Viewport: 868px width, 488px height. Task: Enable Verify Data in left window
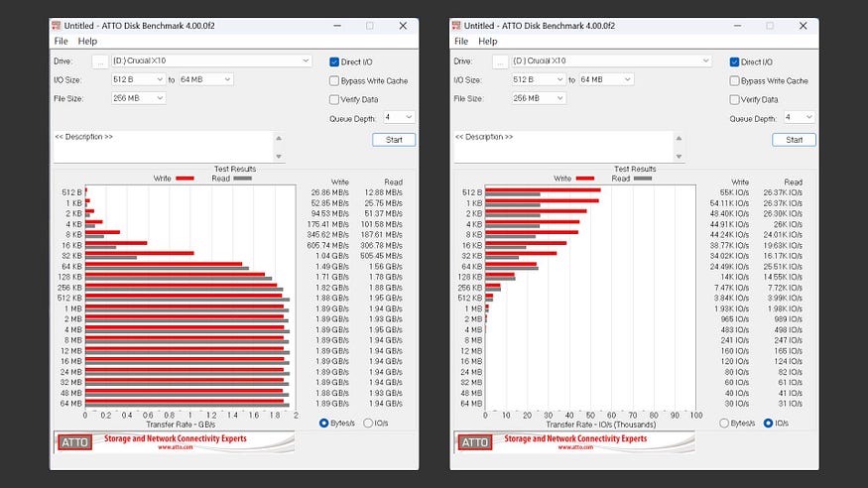[334, 99]
